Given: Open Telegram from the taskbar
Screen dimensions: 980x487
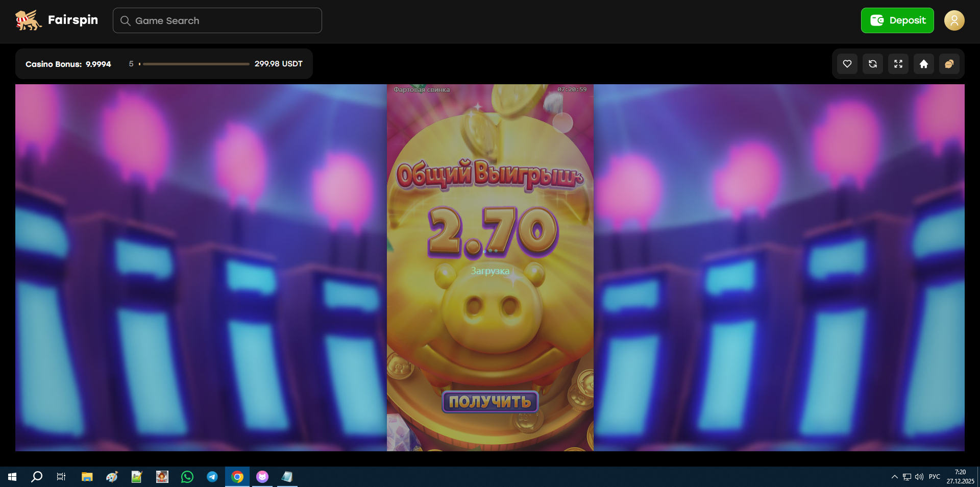Looking at the screenshot, I should [x=212, y=477].
